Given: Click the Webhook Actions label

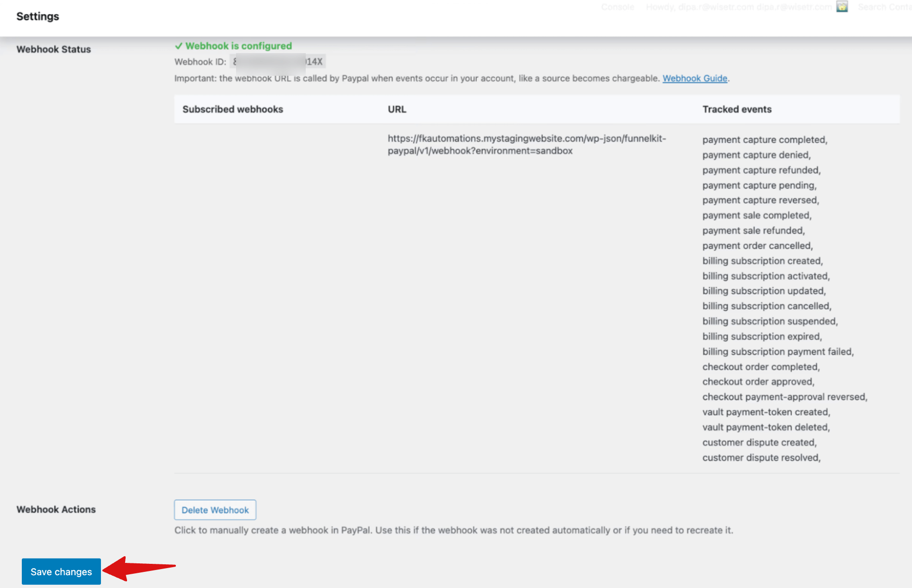Looking at the screenshot, I should 56,509.
